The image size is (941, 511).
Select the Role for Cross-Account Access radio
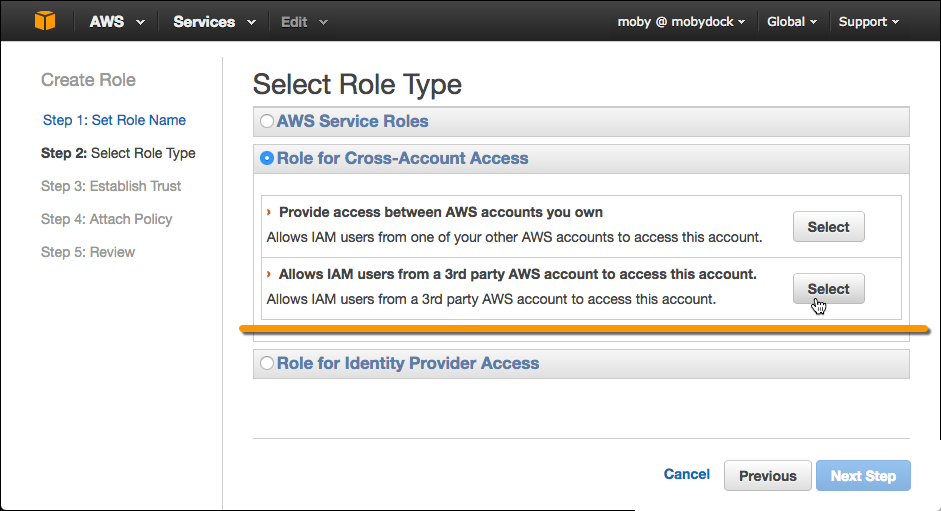[x=267, y=158]
